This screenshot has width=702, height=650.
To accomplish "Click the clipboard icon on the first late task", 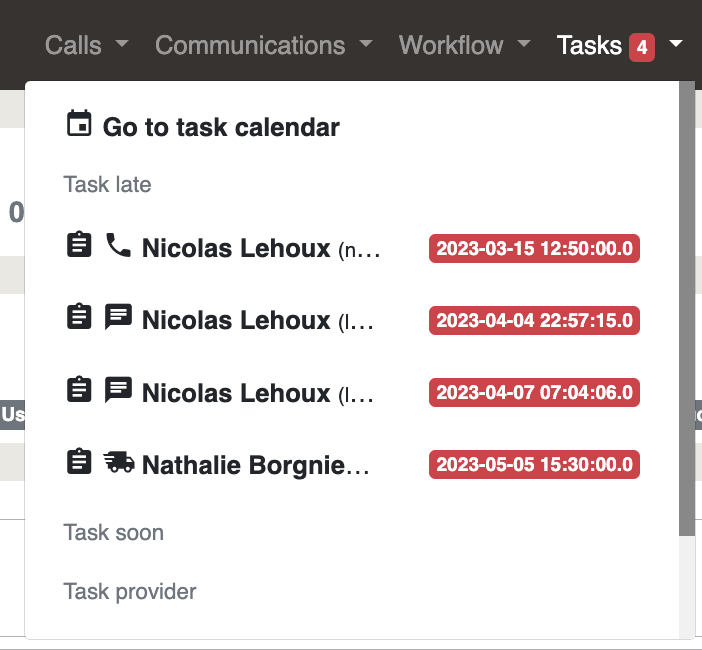I will [x=79, y=244].
